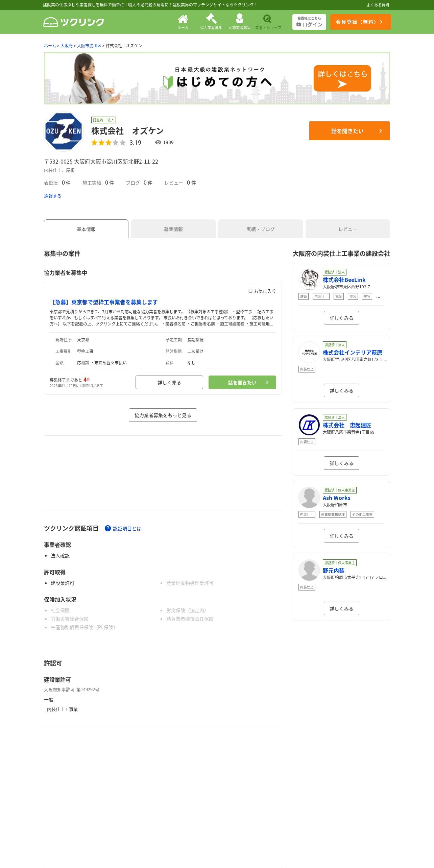Click 詳しくみる for インテリア萩原
The height and width of the screenshot is (868, 434).
point(341,390)
